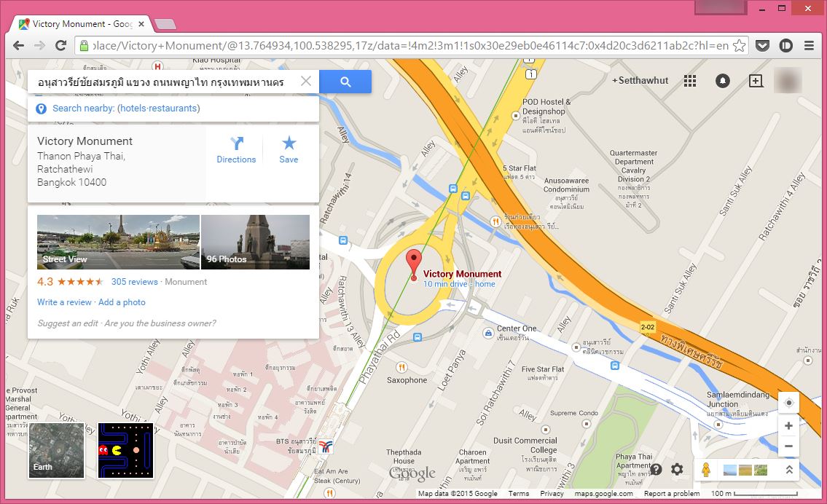Screen dimensions: 827x504
Task: Zoom out on the map
Action: 788,446
